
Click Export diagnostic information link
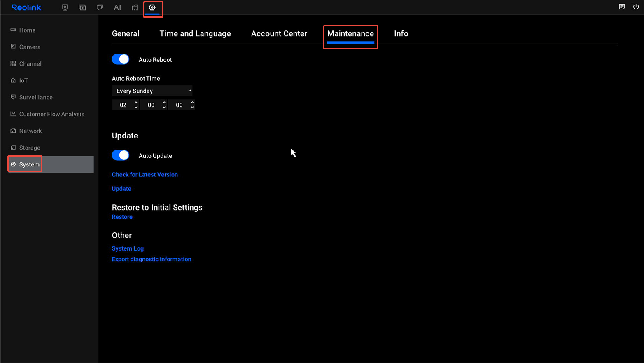[x=152, y=259]
